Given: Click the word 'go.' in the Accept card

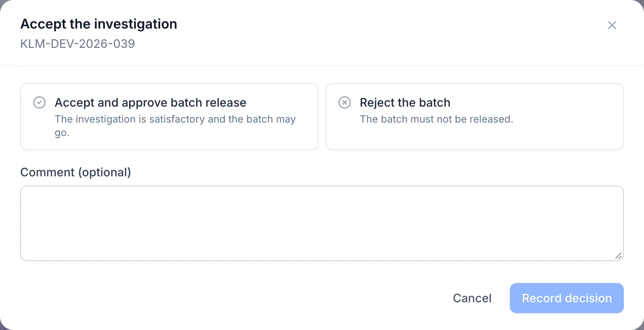Looking at the screenshot, I should (62, 134).
